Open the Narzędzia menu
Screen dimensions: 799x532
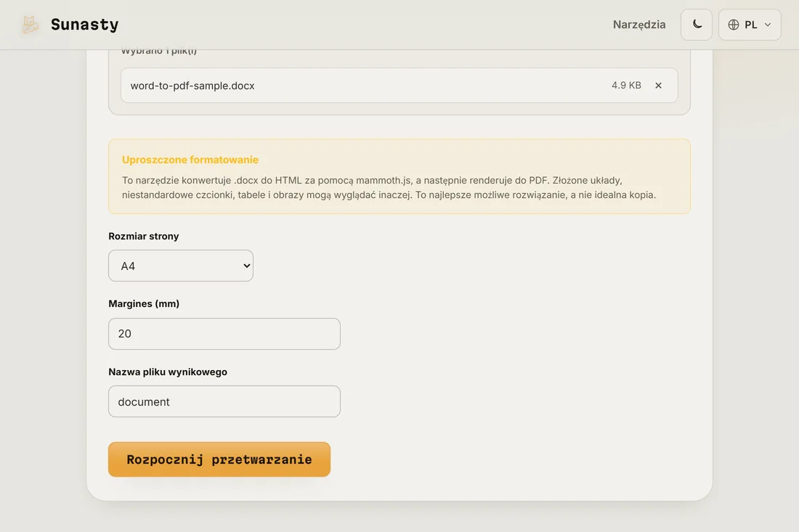point(639,25)
